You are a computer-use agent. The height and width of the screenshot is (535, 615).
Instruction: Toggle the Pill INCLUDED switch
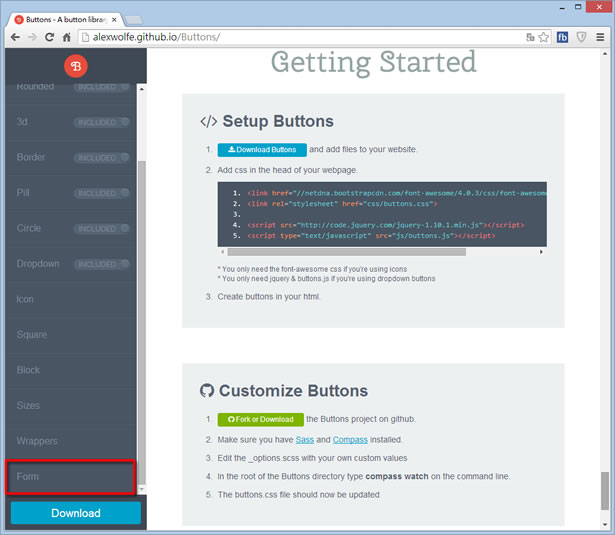(x=101, y=193)
